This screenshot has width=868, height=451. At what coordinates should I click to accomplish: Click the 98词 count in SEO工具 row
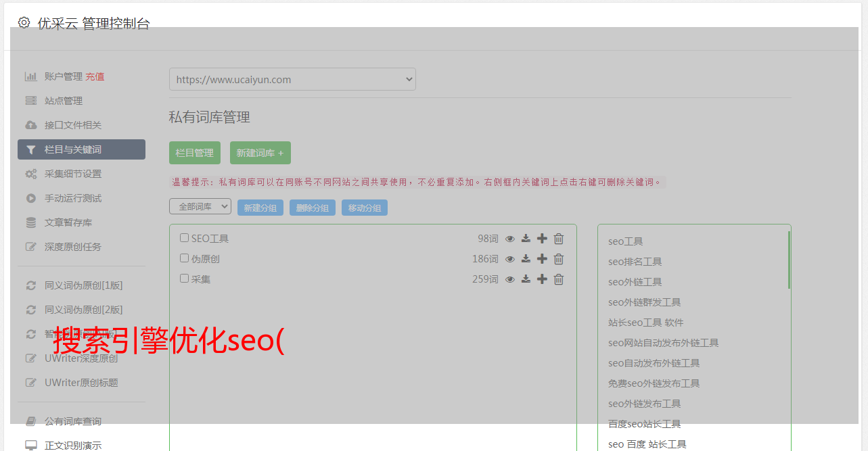pos(488,239)
